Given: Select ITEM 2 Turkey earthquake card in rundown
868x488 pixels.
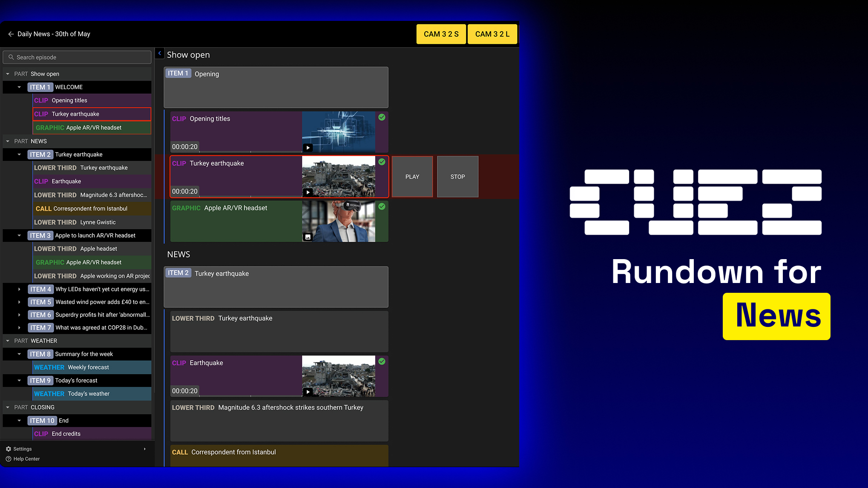Looking at the screenshot, I should tap(276, 287).
